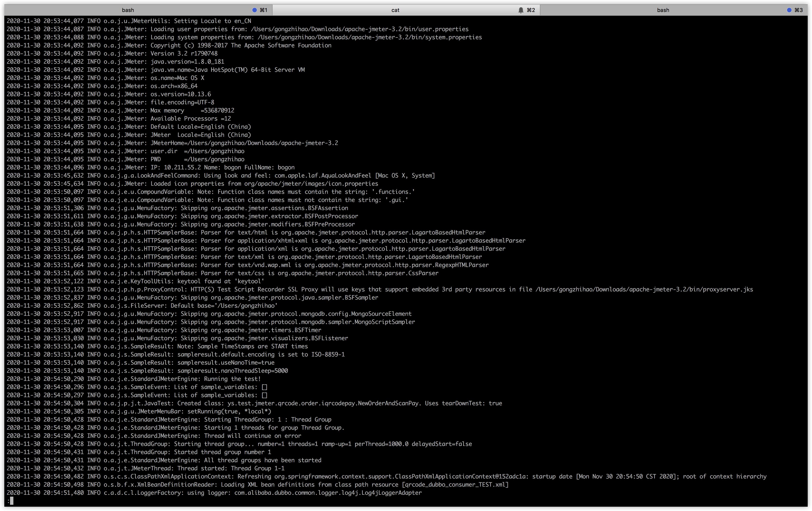Click 'Skipping ...timers.BSFTimer' line
The width and height of the screenshot is (812, 511).
tap(164, 330)
